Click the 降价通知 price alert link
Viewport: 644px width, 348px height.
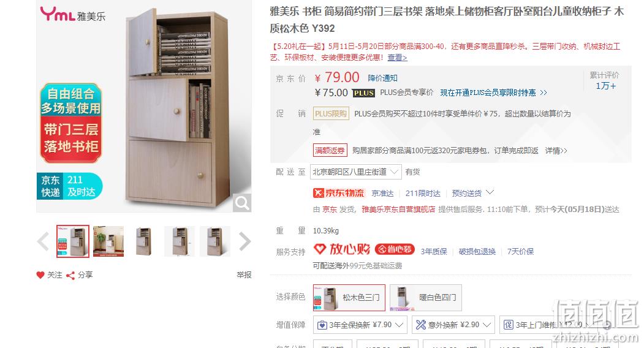point(382,78)
